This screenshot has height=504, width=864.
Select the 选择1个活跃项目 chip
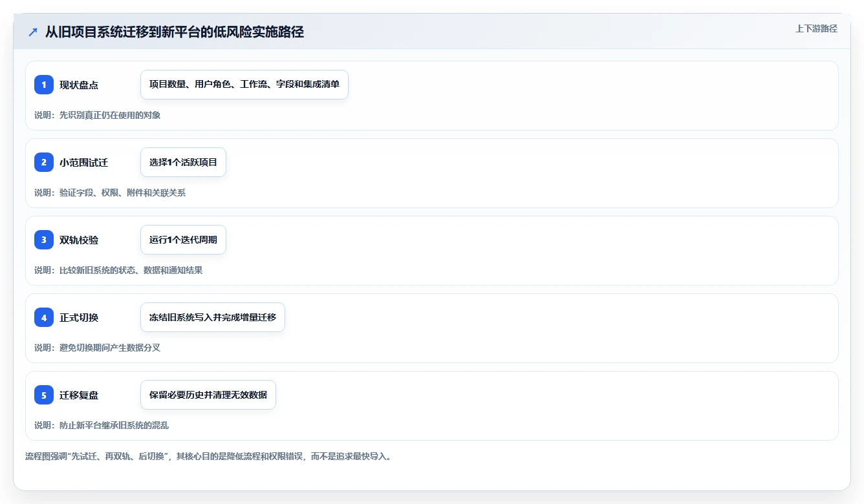tap(183, 162)
